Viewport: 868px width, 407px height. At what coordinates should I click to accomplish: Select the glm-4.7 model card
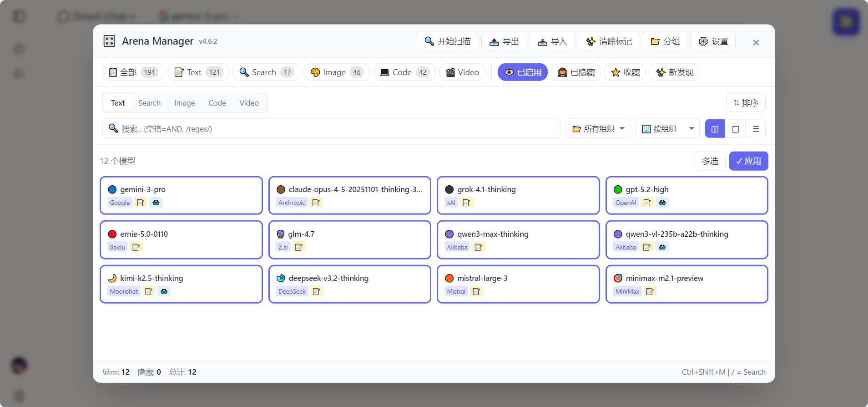point(350,240)
